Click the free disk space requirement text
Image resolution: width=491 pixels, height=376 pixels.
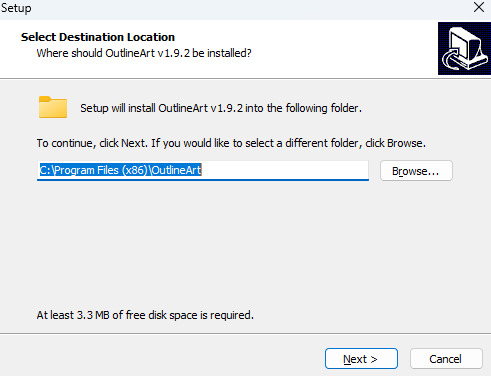pos(145,315)
